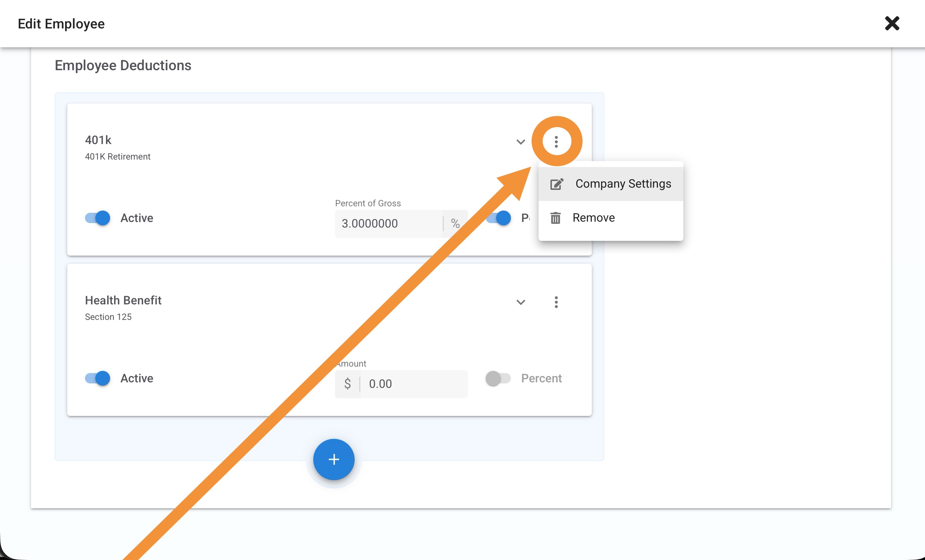Toggle the Health Benefit Active switch
Screen dimensions: 925x560
[98, 378]
